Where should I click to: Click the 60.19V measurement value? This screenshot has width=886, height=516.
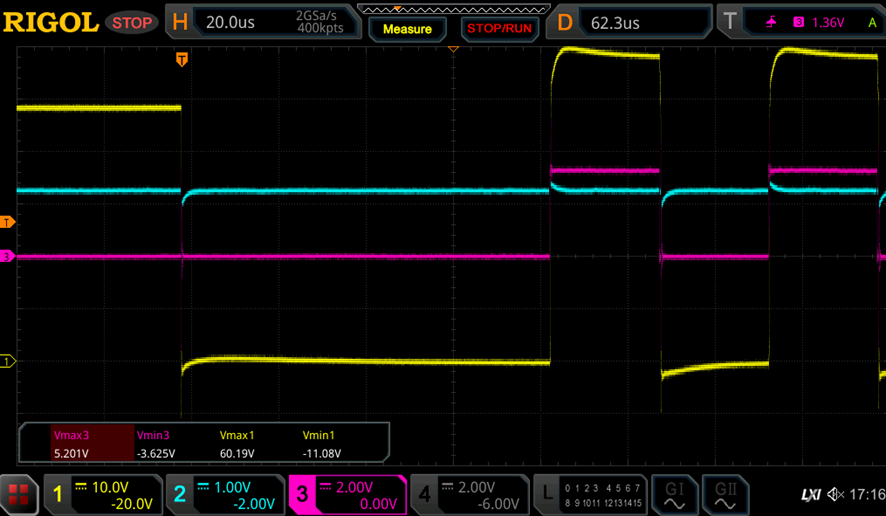pyautogui.click(x=237, y=453)
